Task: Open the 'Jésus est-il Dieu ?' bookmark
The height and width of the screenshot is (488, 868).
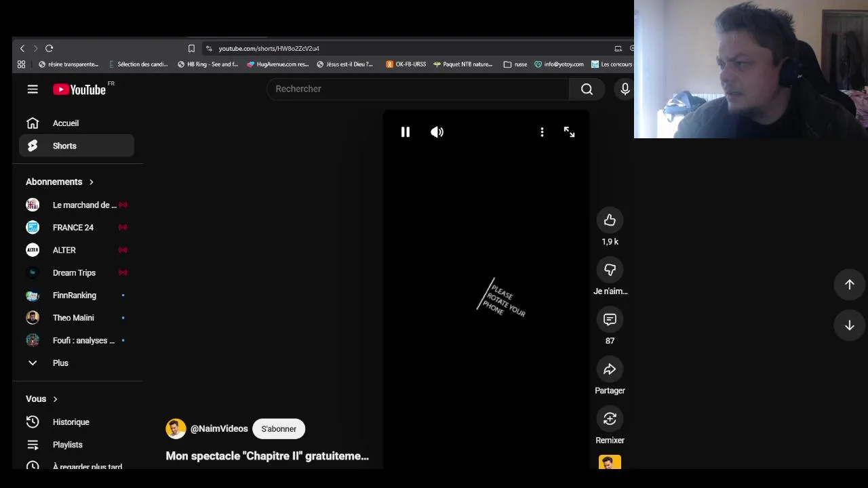Action: click(x=344, y=64)
